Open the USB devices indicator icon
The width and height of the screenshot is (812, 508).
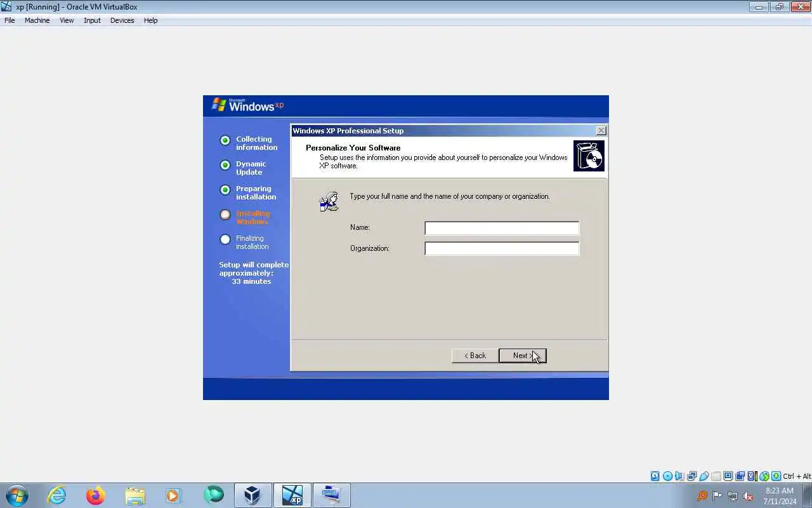(704, 476)
